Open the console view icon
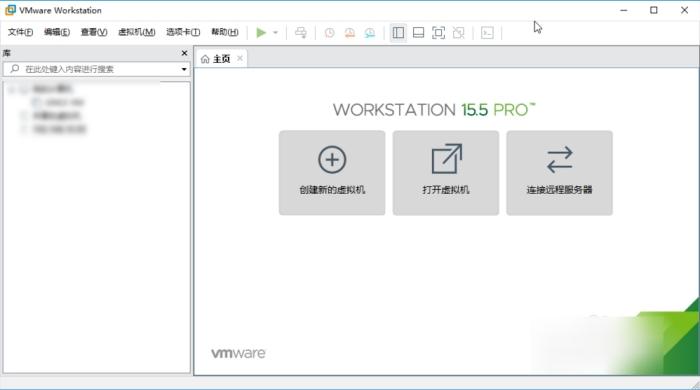Viewport: 700px width, 390px height. click(x=487, y=33)
